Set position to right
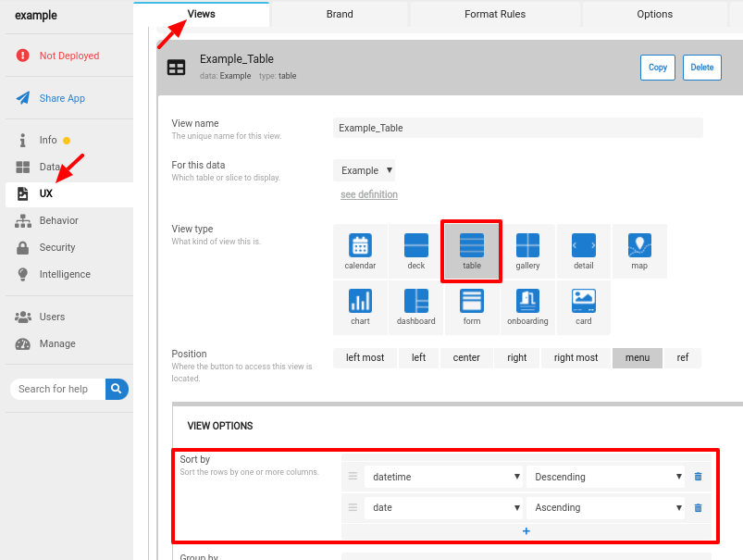 [516, 357]
